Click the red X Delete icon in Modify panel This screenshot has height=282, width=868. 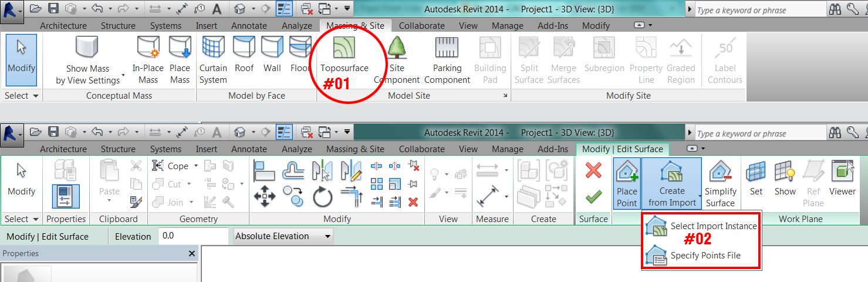[413, 202]
